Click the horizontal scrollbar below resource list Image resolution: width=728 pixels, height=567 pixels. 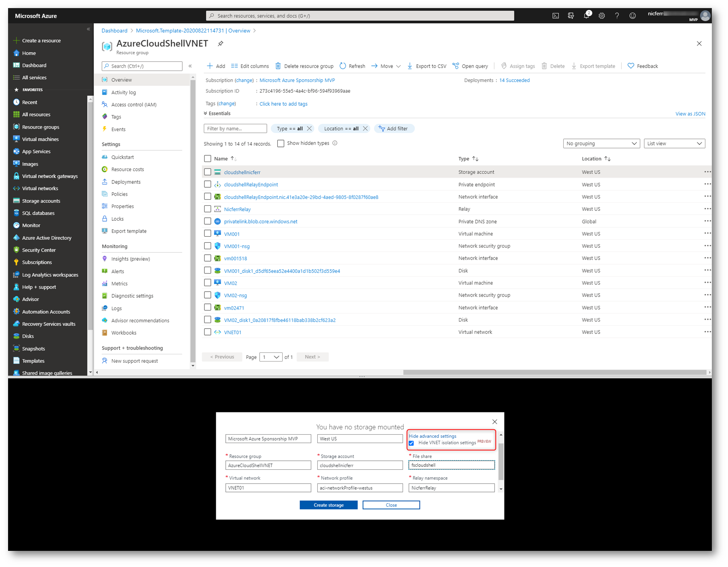click(554, 372)
